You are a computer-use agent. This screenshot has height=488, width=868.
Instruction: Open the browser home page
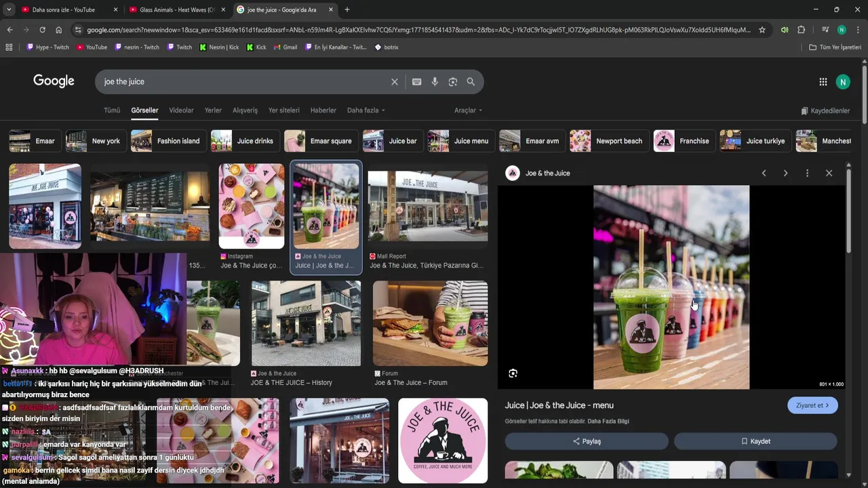(59, 30)
